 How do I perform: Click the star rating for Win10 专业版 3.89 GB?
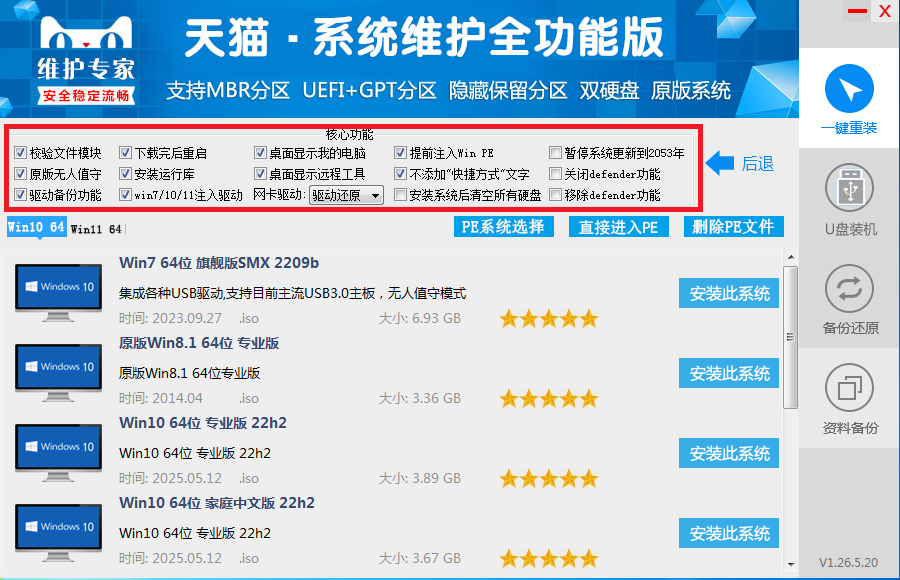tap(549, 478)
